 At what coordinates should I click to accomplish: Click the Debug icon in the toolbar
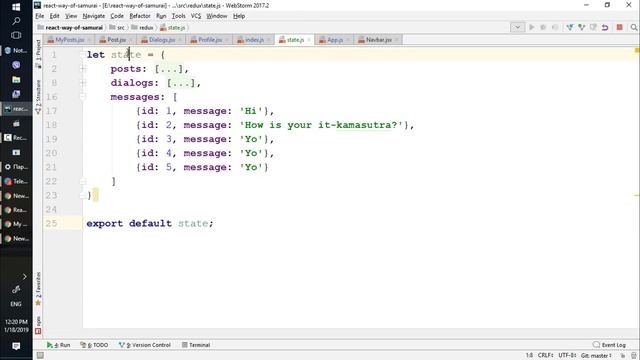click(x=543, y=27)
